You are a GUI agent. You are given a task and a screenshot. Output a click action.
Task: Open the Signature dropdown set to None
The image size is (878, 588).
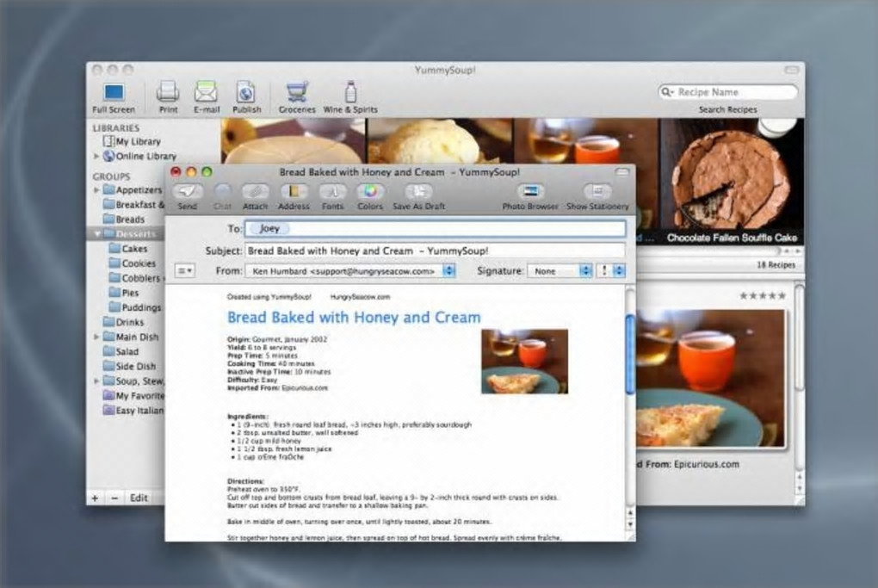click(560, 271)
